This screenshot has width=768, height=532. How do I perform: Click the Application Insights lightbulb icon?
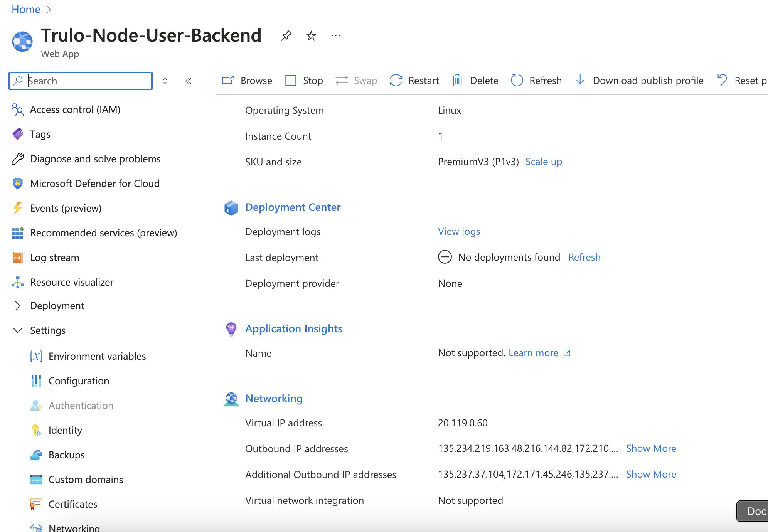[231, 330]
